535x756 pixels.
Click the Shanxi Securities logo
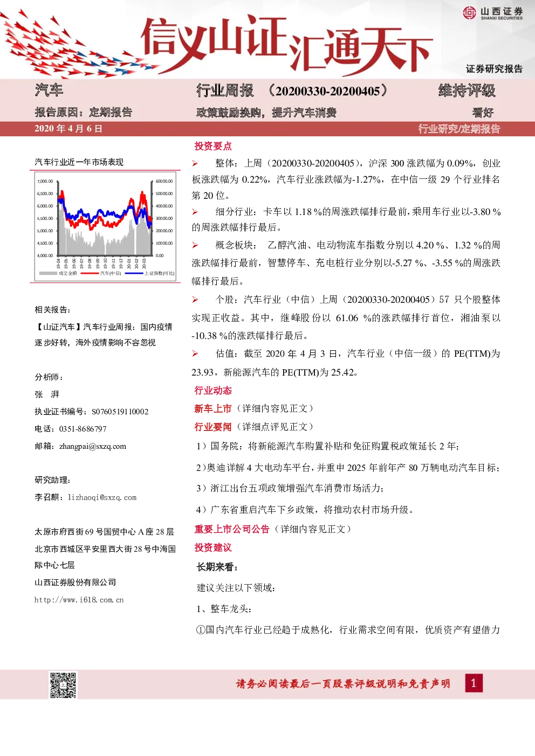pyautogui.click(x=493, y=13)
